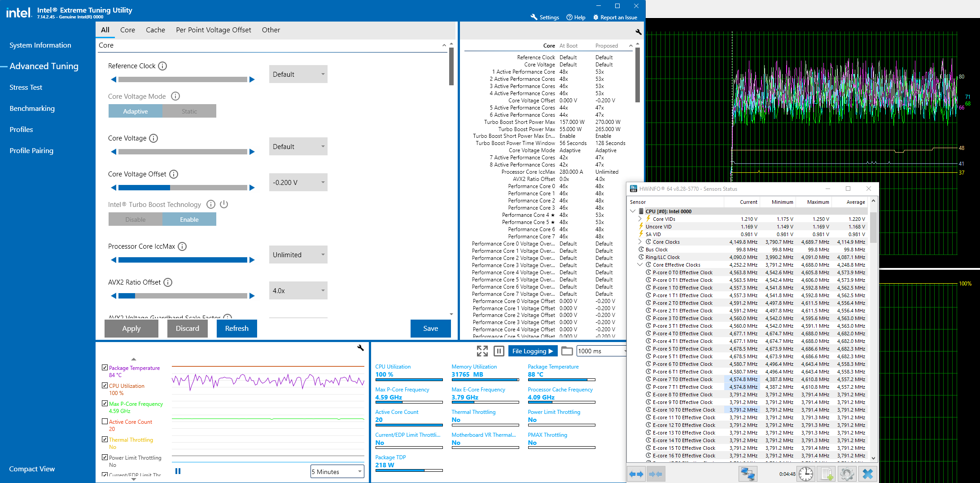Click the Discard button

click(188, 329)
